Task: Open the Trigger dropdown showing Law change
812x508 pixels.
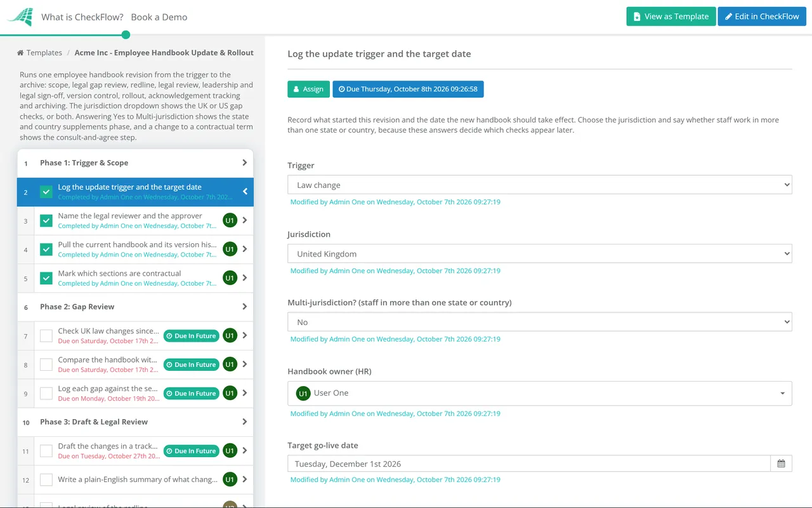Action: [540, 185]
